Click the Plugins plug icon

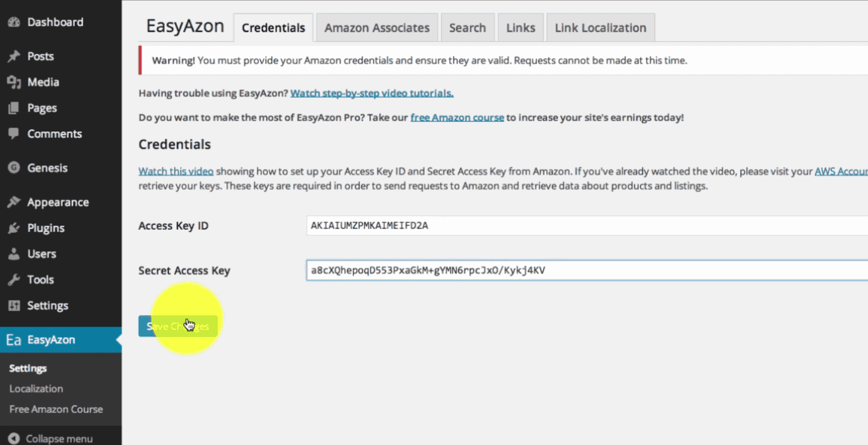coord(13,228)
